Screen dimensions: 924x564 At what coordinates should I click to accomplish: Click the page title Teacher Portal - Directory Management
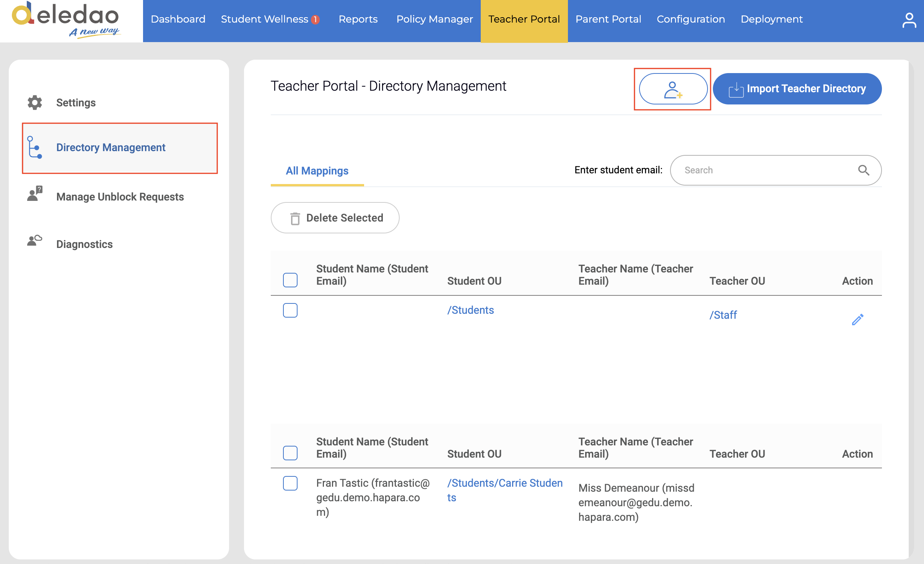pyautogui.click(x=388, y=86)
